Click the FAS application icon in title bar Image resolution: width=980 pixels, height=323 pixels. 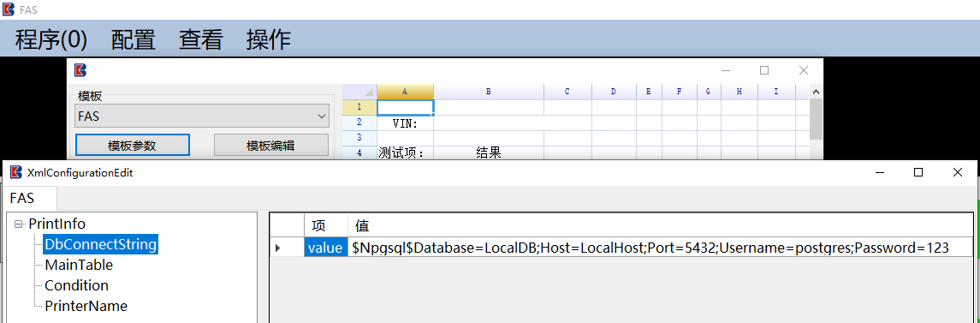(x=9, y=9)
